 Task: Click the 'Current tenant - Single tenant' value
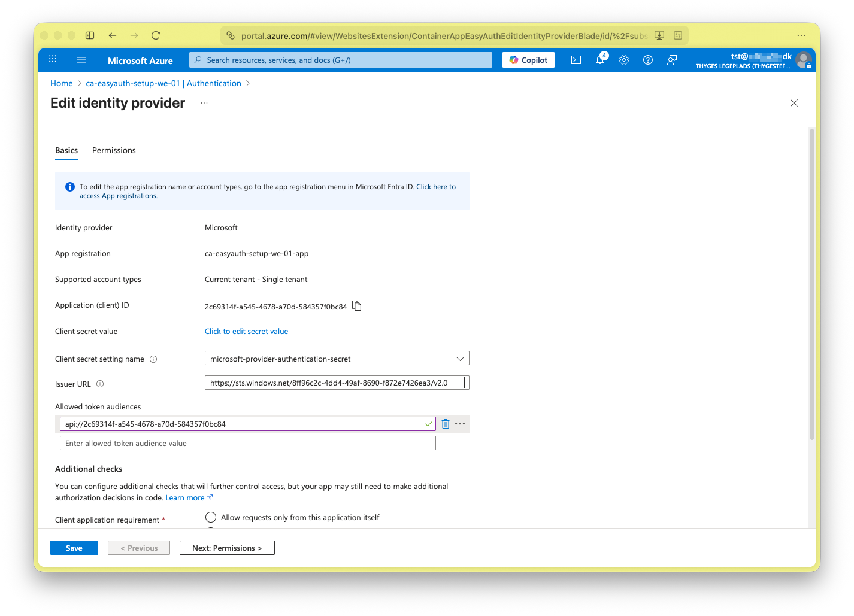click(256, 280)
